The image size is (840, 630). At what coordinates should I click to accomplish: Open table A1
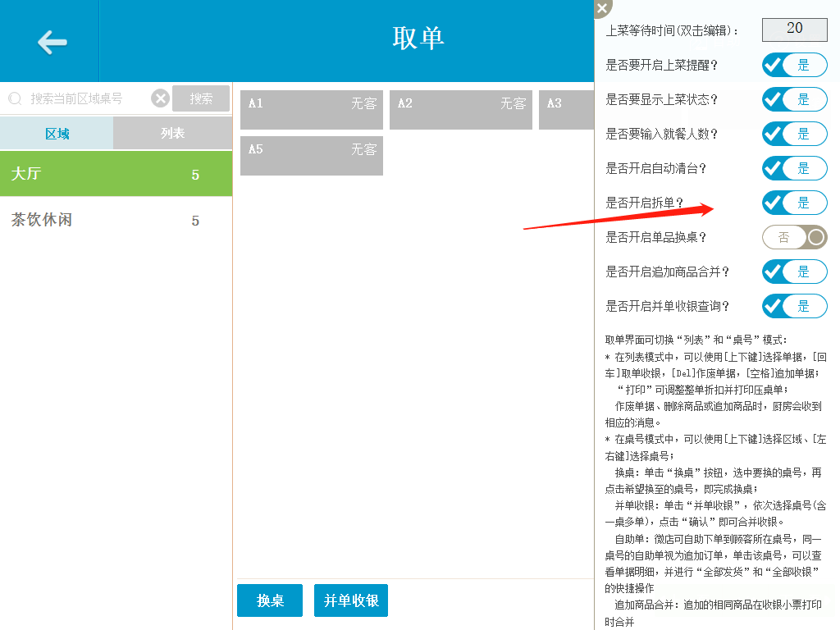[311, 110]
